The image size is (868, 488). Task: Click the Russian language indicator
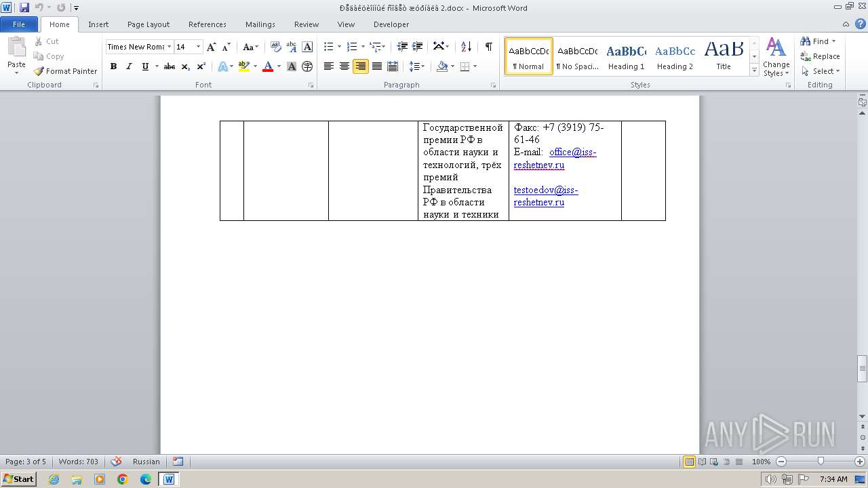click(146, 462)
